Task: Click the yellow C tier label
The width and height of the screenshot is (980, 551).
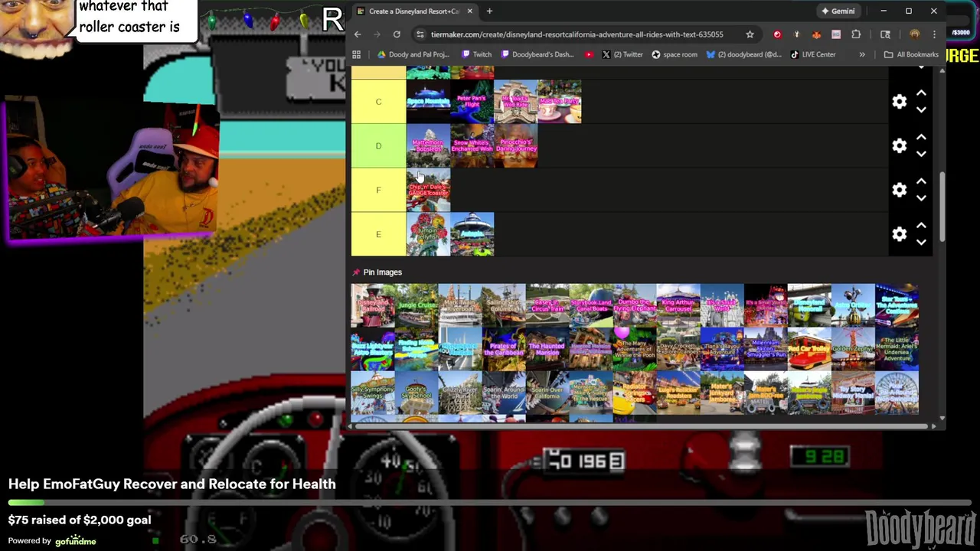Action: pos(378,102)
